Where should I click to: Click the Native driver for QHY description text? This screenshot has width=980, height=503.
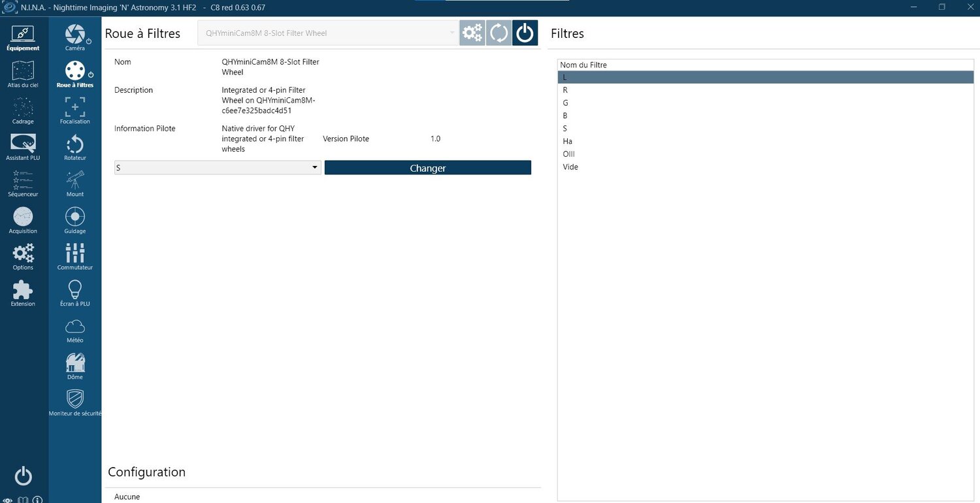coord(263,138)
